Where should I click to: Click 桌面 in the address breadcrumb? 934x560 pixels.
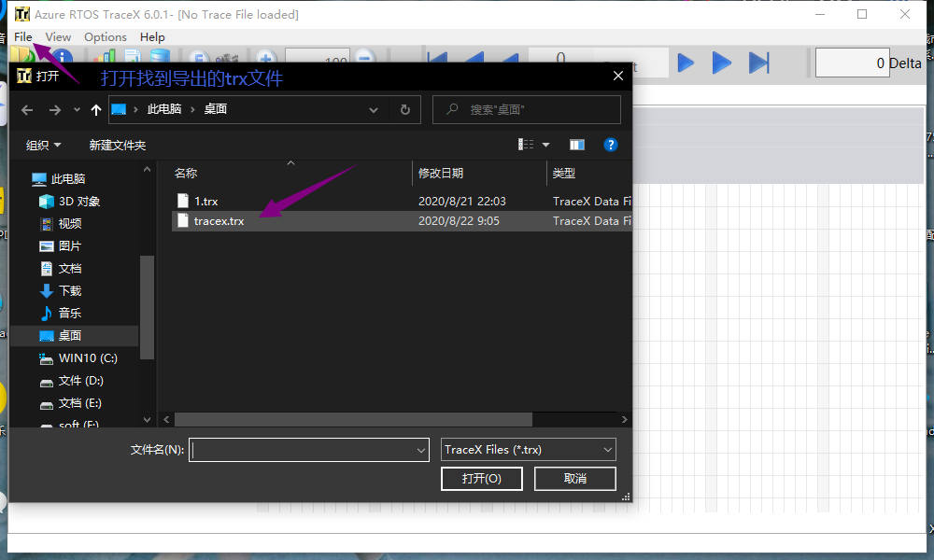215,109
